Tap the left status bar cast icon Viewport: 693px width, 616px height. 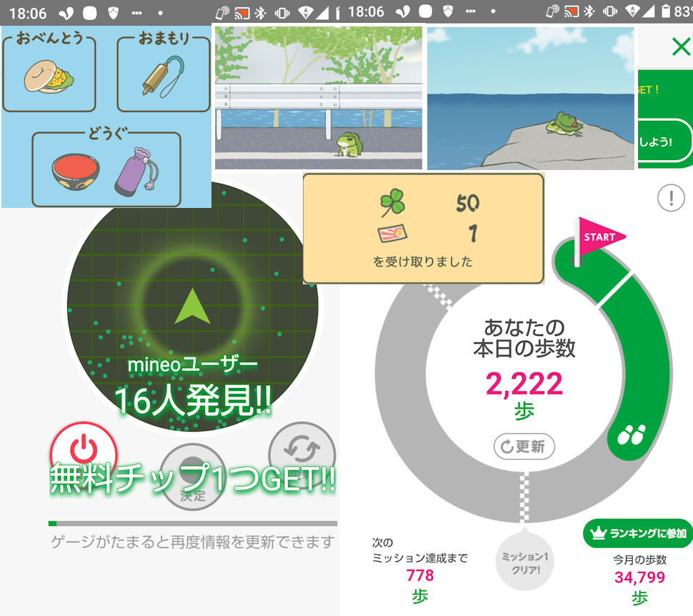(241, 13)
